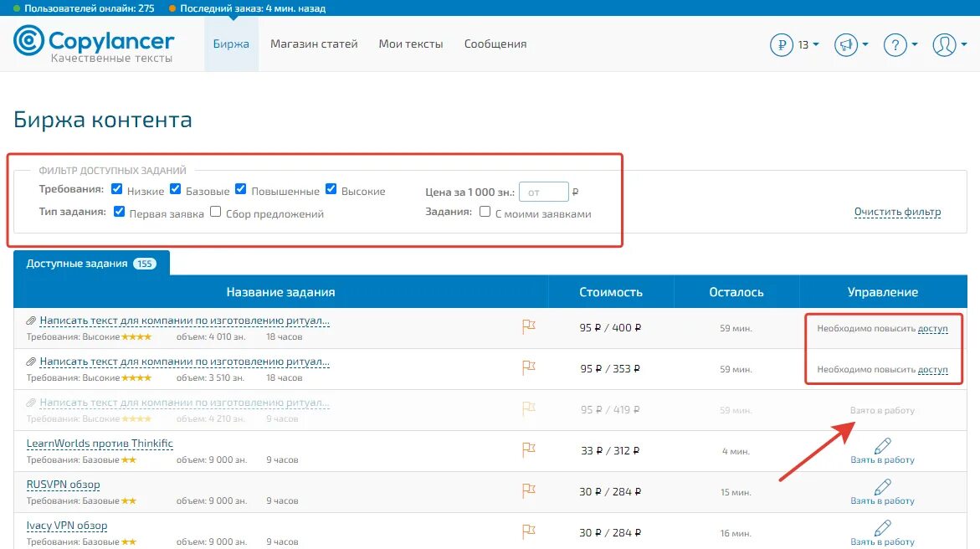The width and height of the screenshot is (980, 549).
Task: Click pencil icon for LearnWorlds task
Action: (x=882, y=446)
